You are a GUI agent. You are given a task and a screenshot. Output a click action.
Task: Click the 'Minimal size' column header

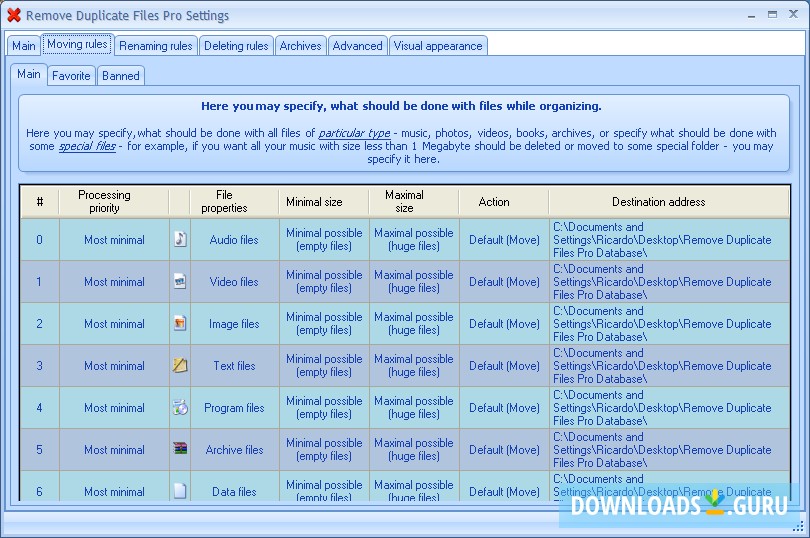coord(324,202)
